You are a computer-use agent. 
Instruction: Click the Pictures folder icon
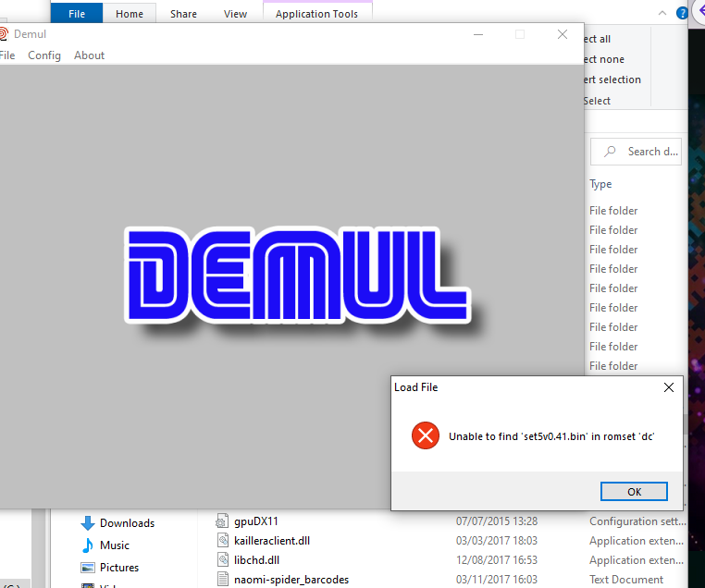[x=88, y=568]
